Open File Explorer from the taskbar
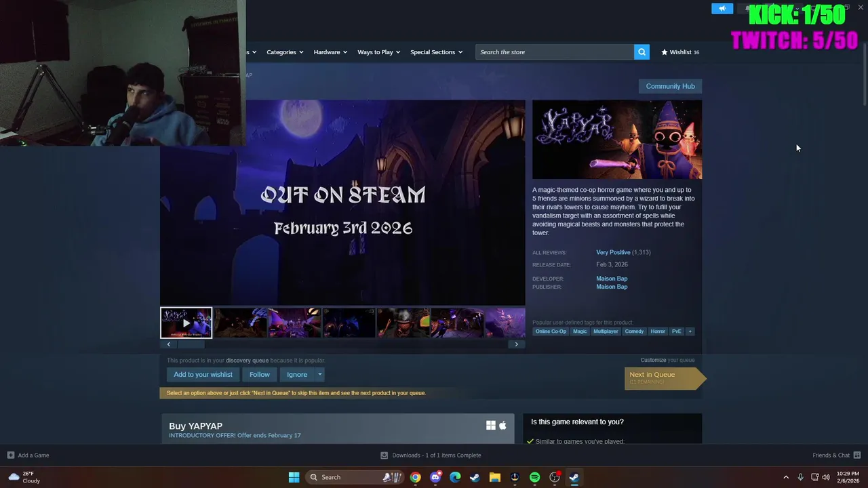The height and width of the screenshot is (488, 868). click(x=495, y=477)
